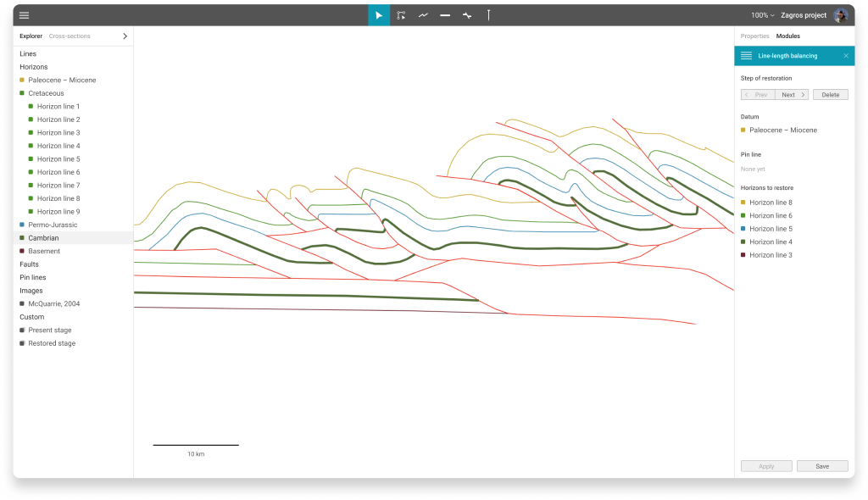
Task: Open the module list icon beside Line-length balancing
Action: point(746,56)
